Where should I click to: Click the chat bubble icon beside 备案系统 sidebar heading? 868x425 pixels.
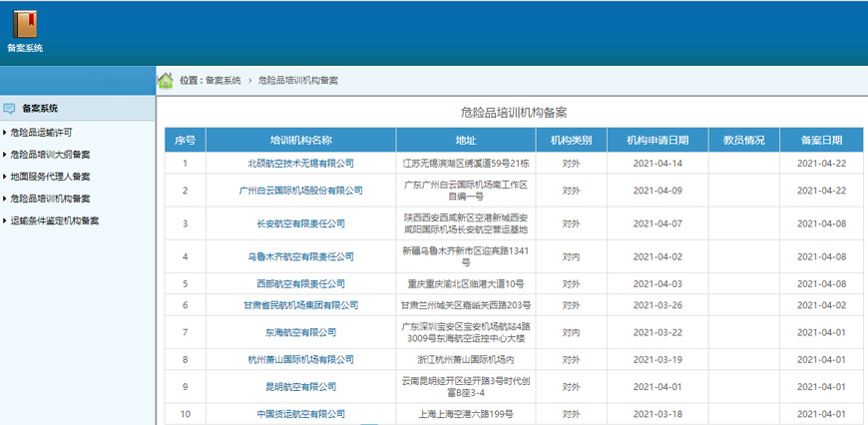[9, 109]
